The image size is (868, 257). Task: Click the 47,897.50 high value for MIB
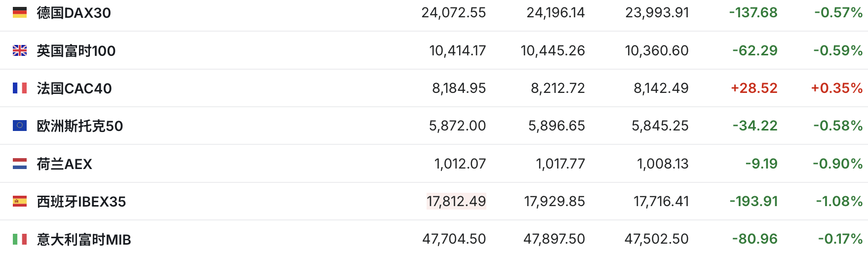pos(554,239)
